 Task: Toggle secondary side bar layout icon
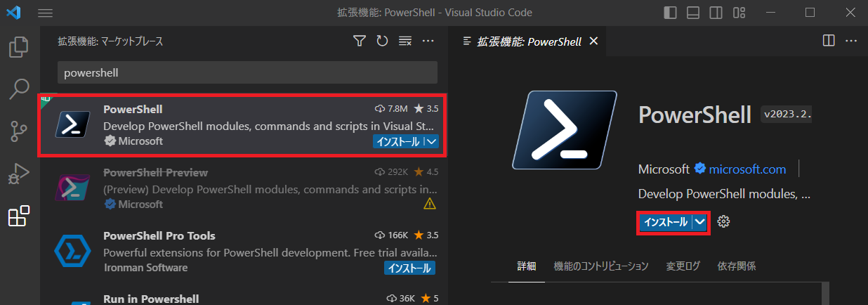click(x=716, y=13)
